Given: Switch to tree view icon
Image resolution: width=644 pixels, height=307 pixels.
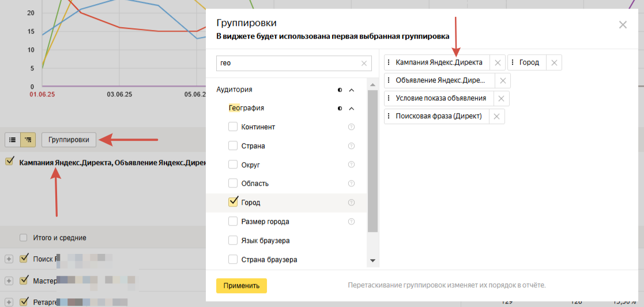Looking at the screenshot, I should click(28, 140).
